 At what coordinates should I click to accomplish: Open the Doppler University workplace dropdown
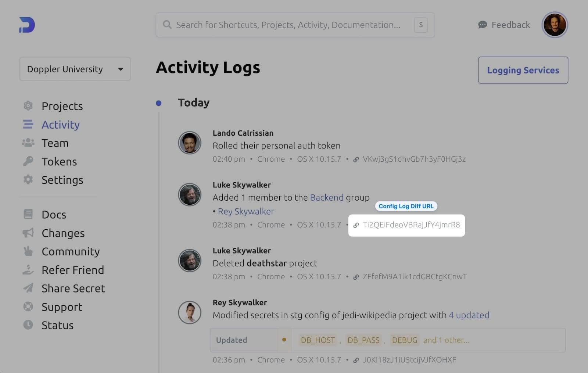click(75, 69)
